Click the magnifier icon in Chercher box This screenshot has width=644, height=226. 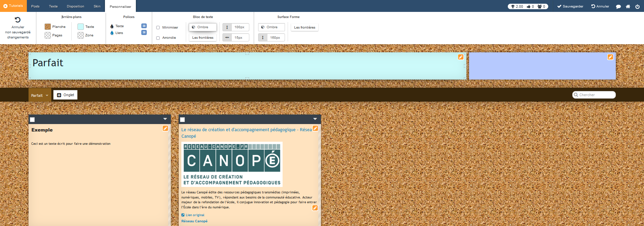tap(576, 95)
